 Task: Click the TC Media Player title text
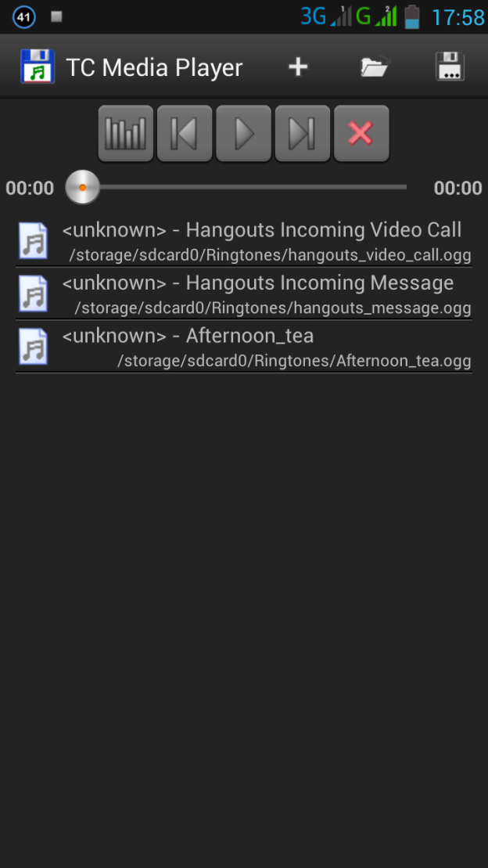click(154, 67)
